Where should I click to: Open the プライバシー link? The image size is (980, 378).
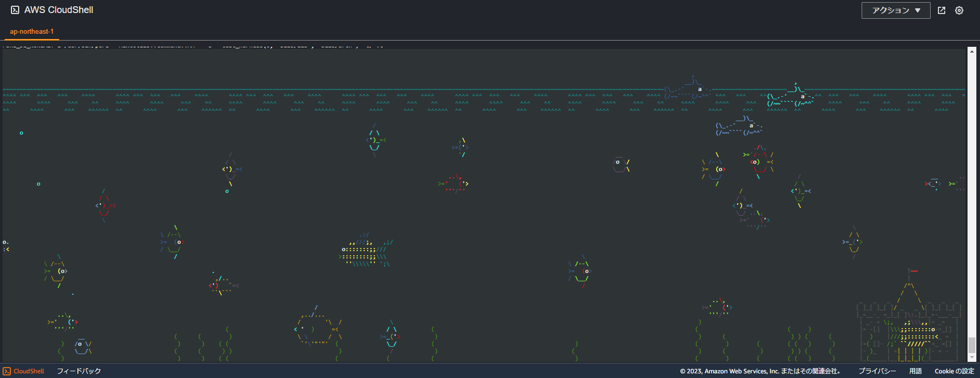[x=877, y=371]
